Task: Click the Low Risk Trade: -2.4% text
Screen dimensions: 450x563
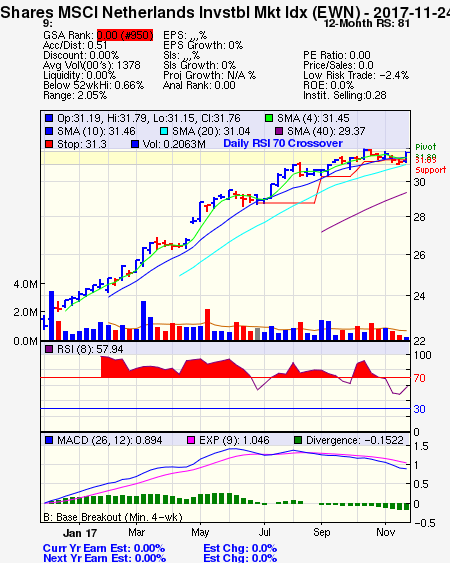Action: coord(356,75)
